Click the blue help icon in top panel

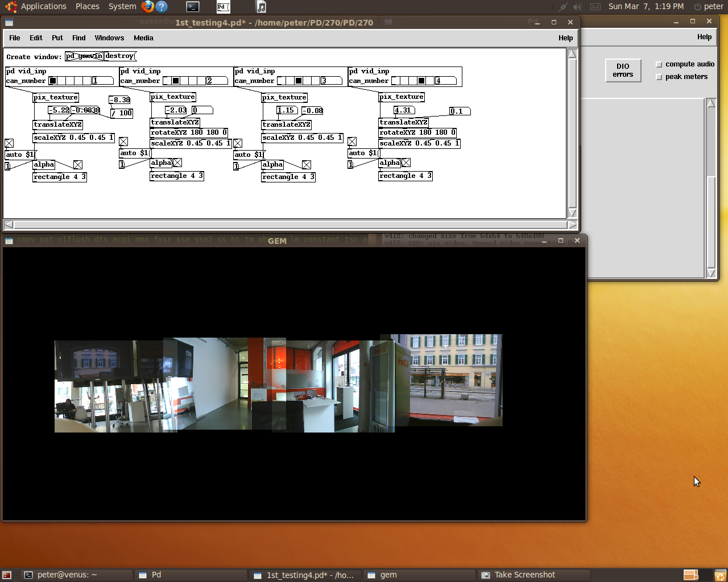tap(162, 6)
